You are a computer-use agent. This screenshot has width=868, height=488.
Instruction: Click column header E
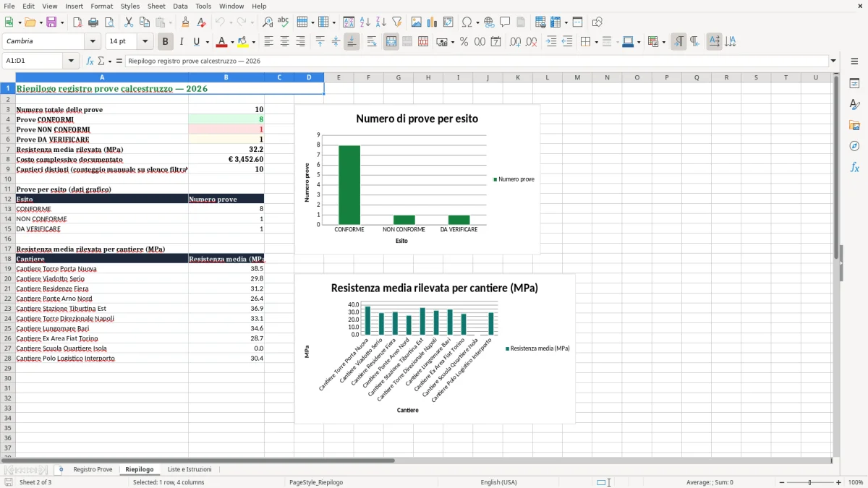(x=339, y=77)
